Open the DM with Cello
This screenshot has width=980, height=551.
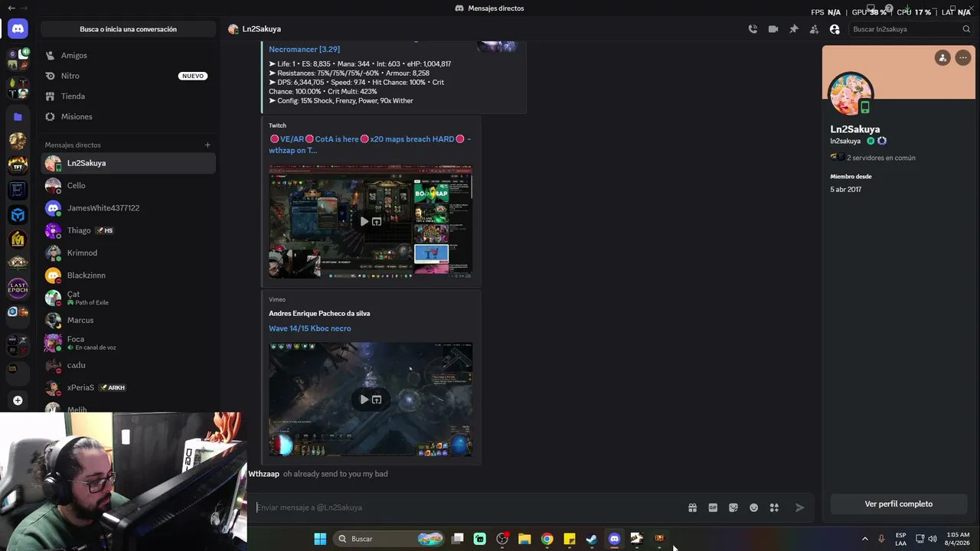[x=128, y=185]
